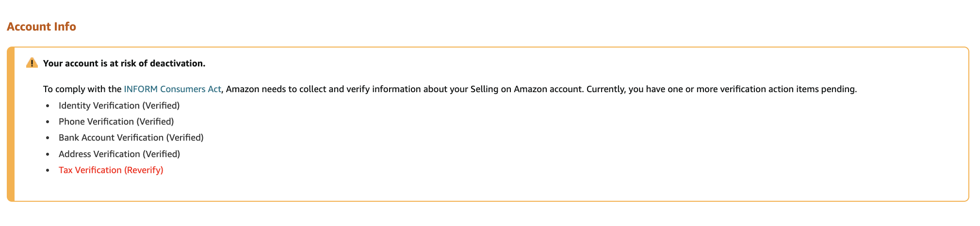Click the "To comply with the" text
Viewport: 980px width, 226px height.
click(x=82, y=89)
